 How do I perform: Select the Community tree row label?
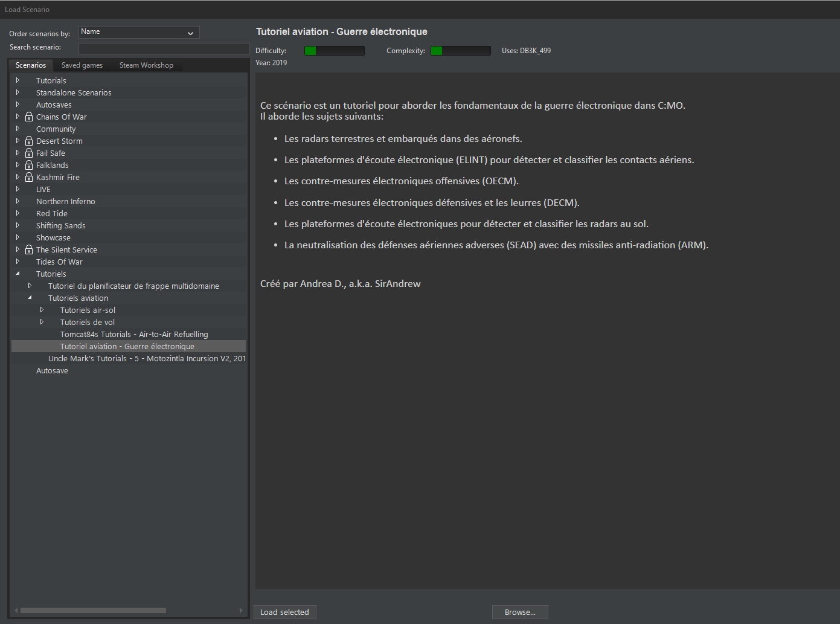(x=56, y=129)
